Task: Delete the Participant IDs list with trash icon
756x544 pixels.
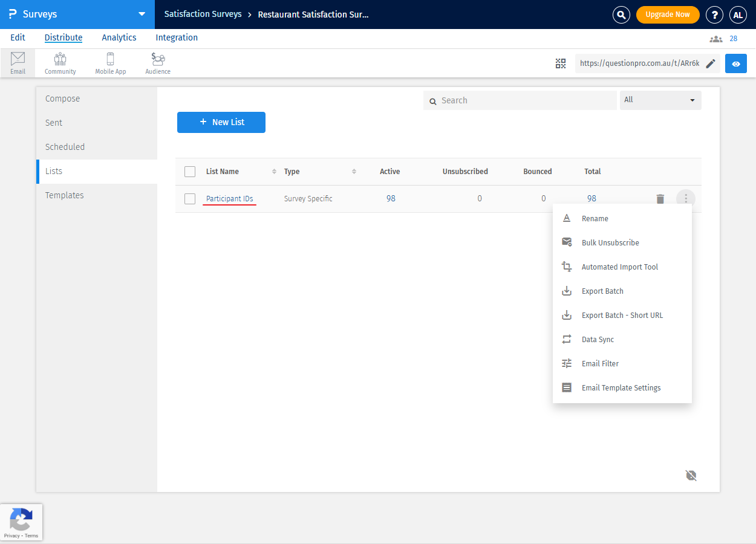Action: [660, 199]
